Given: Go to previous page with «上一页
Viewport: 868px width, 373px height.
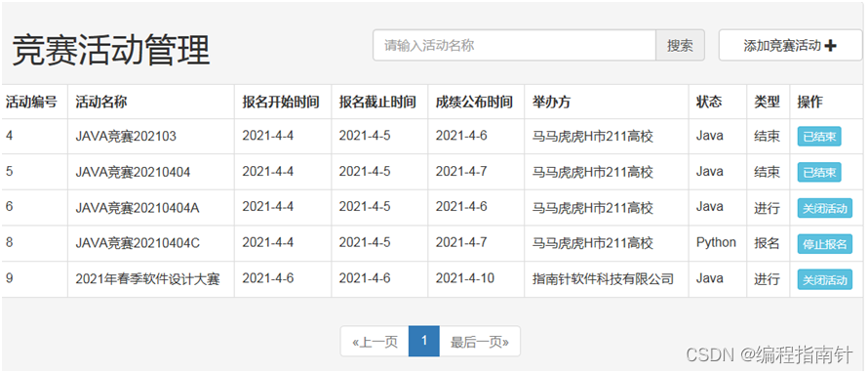Looking at the screenshot, I should coord(375,342).
